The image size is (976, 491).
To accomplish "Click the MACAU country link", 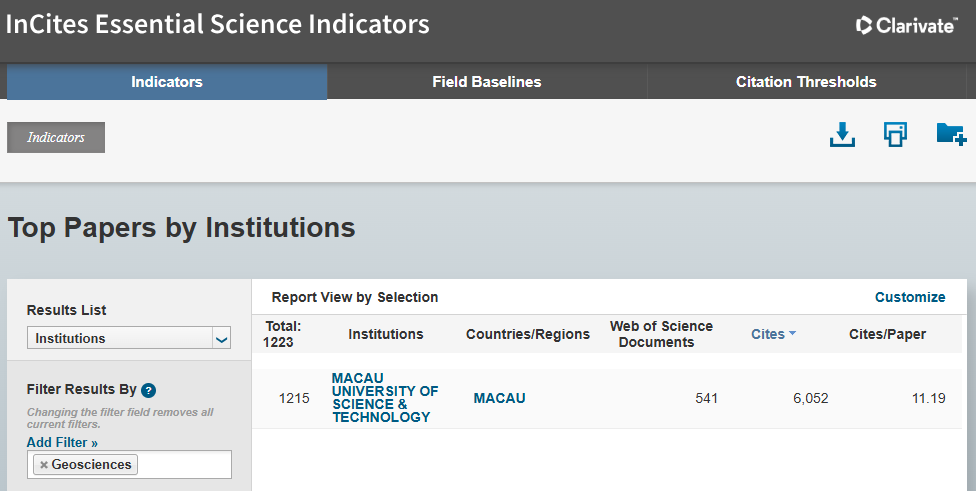I will tap(499, 398).
